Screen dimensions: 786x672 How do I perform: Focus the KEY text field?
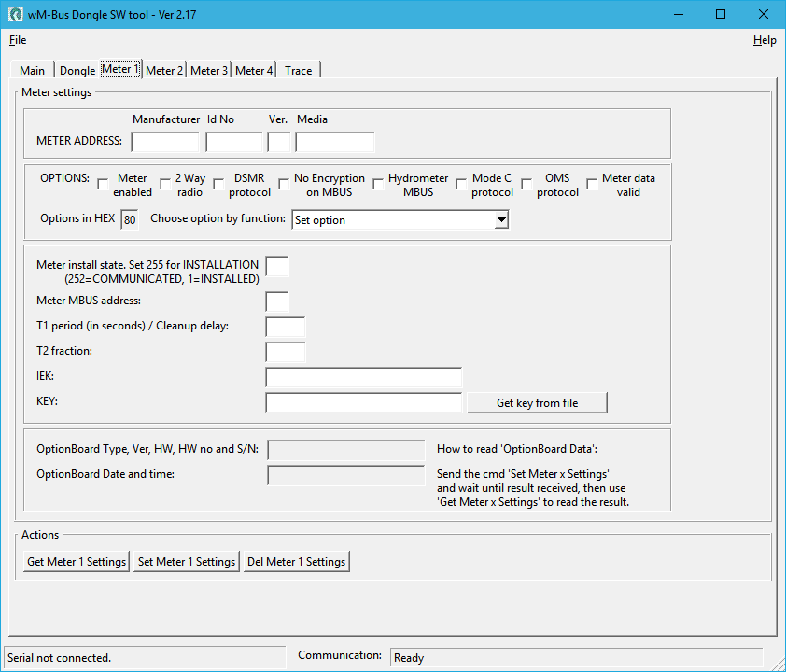[363, 403]
